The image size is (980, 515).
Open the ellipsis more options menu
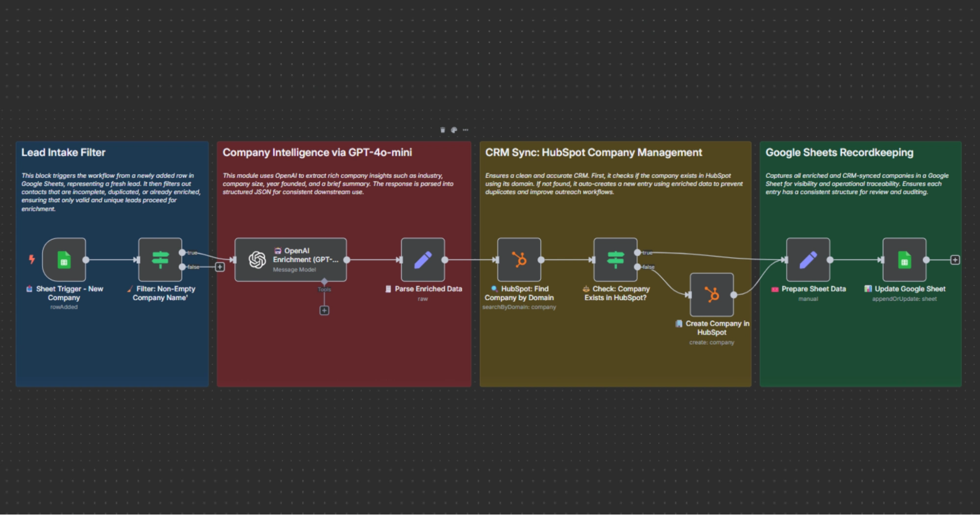(464, 129)
